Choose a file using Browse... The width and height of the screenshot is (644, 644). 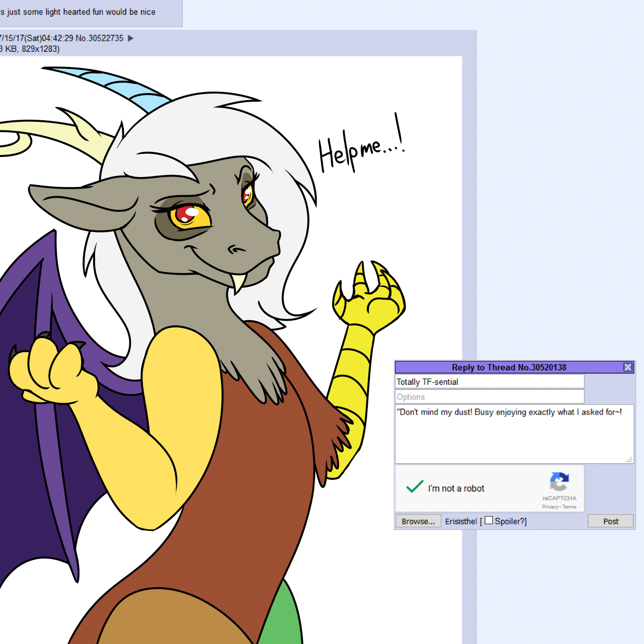(418, 521)
